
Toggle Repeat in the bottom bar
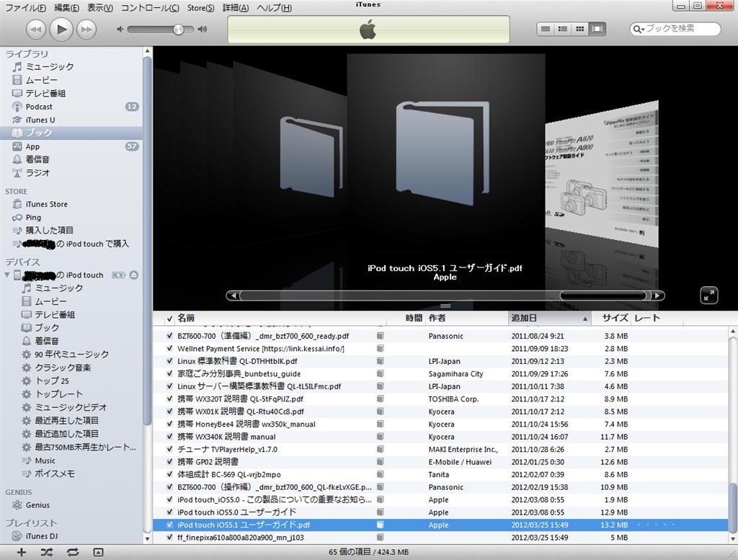tap(73, 552)
